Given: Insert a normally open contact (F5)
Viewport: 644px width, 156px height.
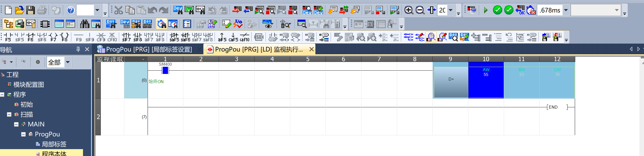Looking at the screenshot, I should [8, 37].
